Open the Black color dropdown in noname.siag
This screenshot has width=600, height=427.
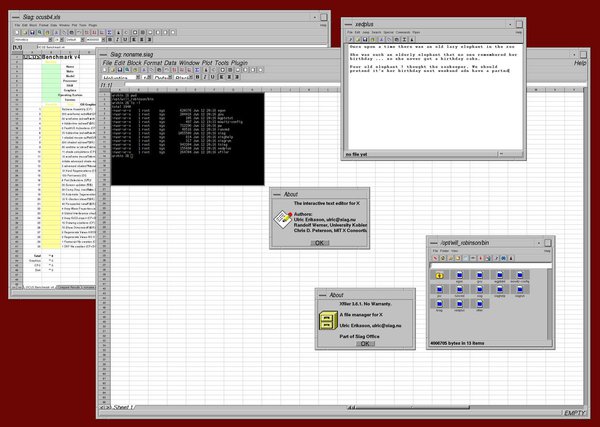pyautogui.click(x=191, y=77)
